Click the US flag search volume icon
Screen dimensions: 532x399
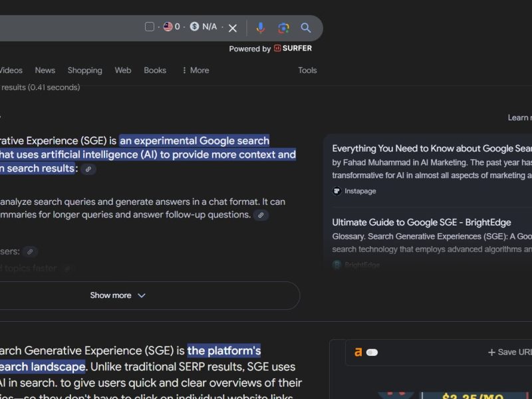(168, 27)
